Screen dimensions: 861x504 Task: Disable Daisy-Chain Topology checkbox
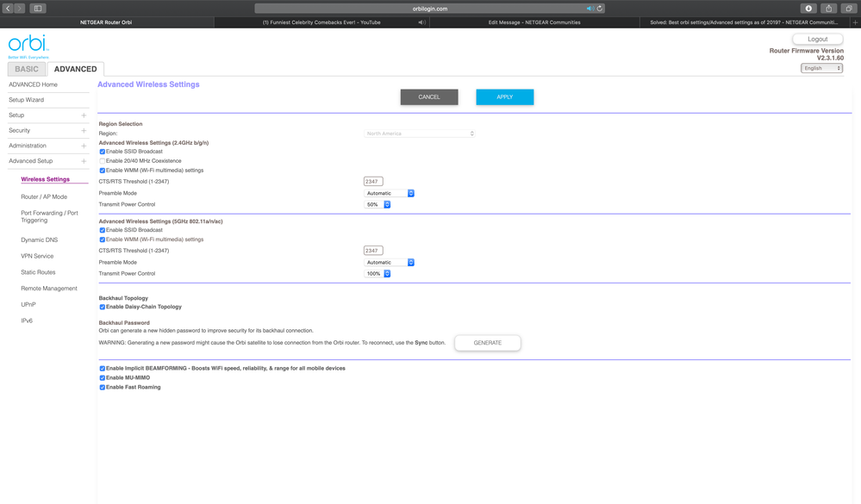click(x=103, y=307)
